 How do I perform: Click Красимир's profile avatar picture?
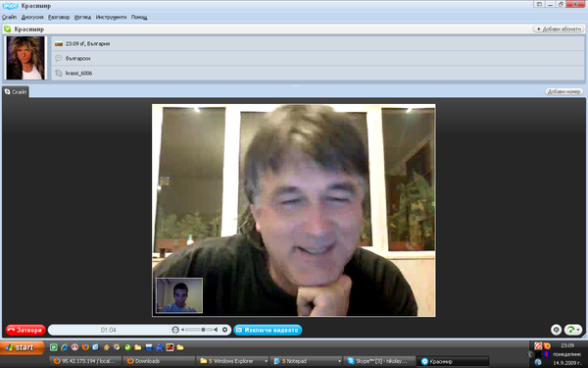pos(25,58)
